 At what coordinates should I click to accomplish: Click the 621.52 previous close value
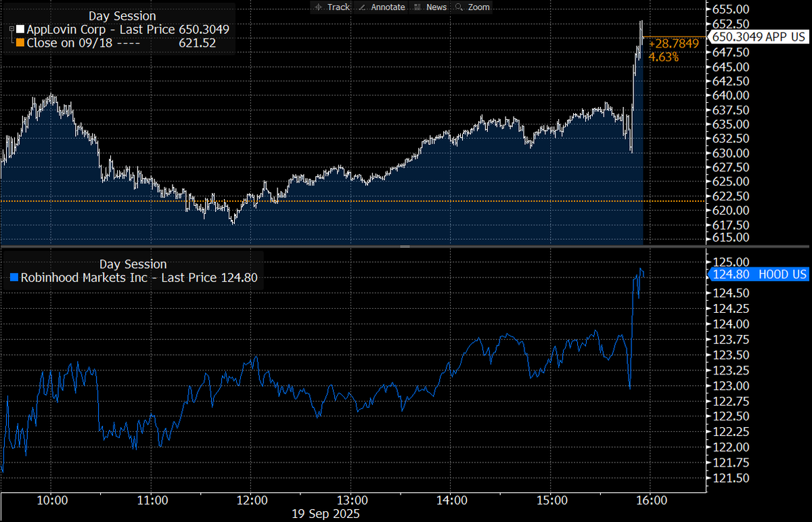click(x=196, y=43)
